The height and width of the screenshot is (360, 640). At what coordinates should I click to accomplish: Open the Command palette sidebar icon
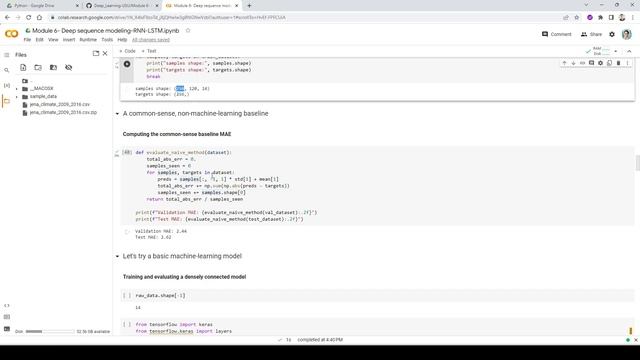7,317
